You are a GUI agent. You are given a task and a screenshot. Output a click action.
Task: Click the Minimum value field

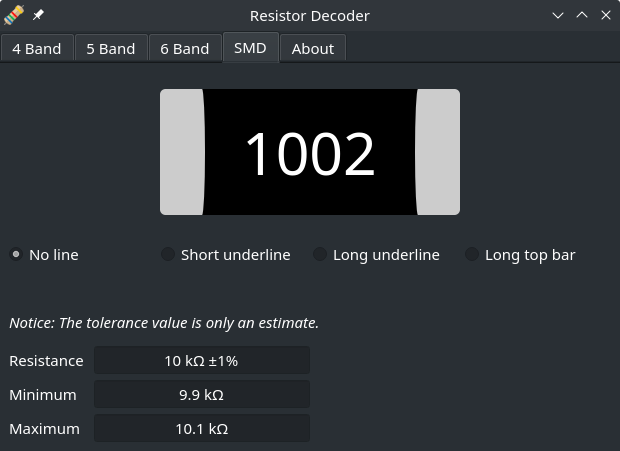[202, 394]
